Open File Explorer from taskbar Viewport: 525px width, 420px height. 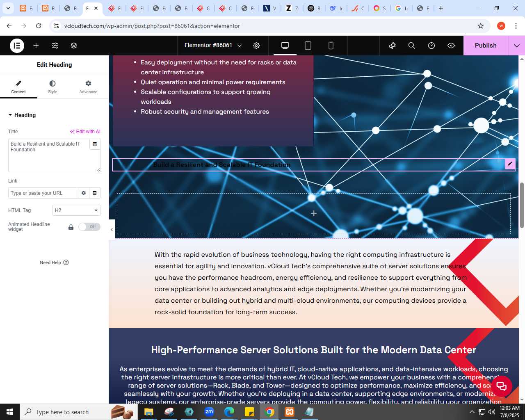coord(148,412)
